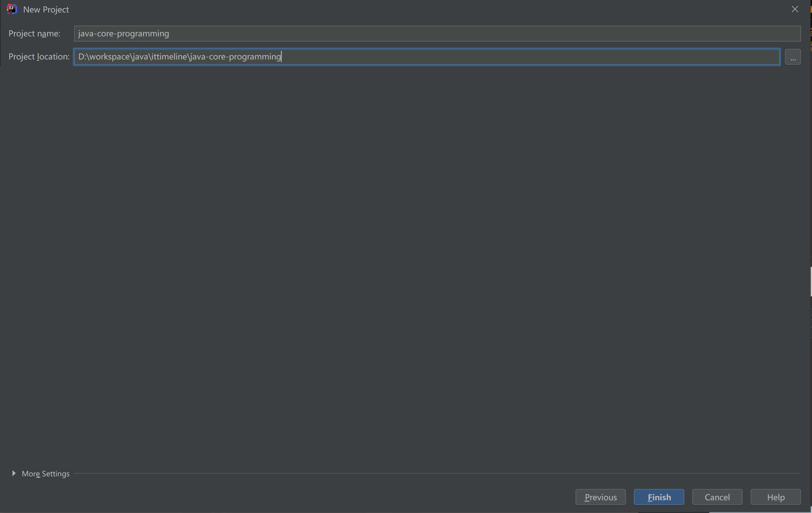Open Help for this dialog
This screenshot has height=513, width=812.
(x=776, y=497)
